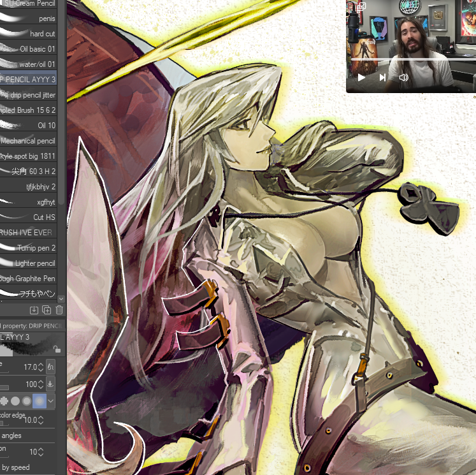Pick the Oil 10 brush

[28, 125]
